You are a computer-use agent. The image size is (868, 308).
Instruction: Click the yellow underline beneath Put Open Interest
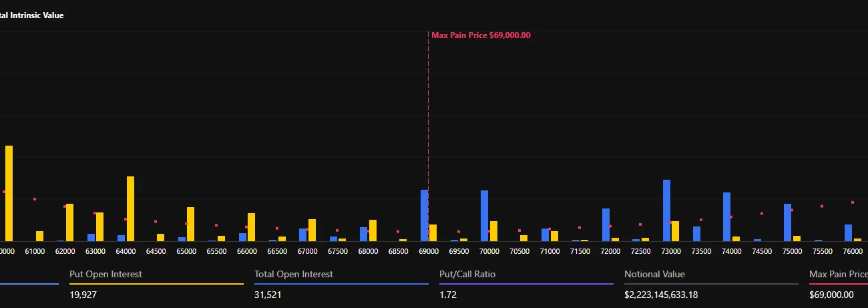coord(156,284)
